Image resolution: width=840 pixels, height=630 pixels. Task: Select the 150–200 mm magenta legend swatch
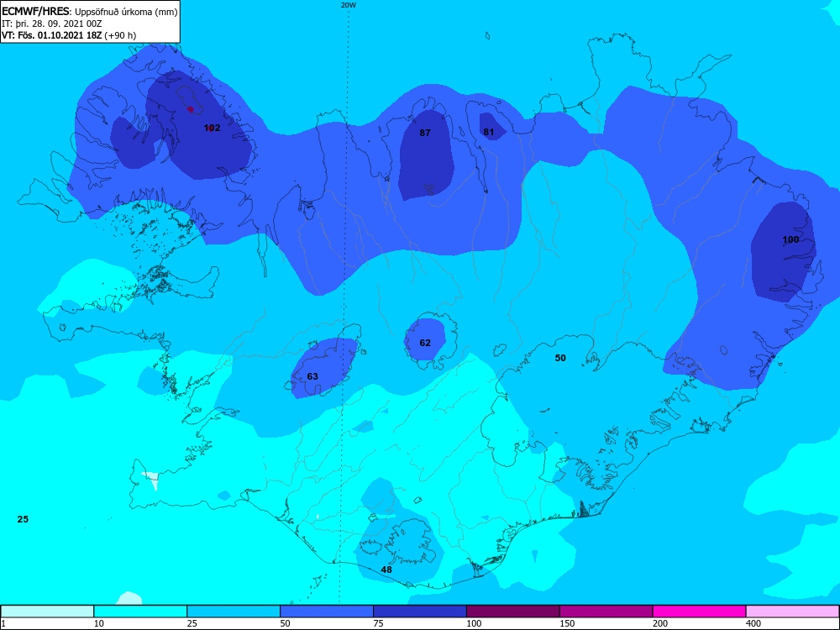(606, 612)
